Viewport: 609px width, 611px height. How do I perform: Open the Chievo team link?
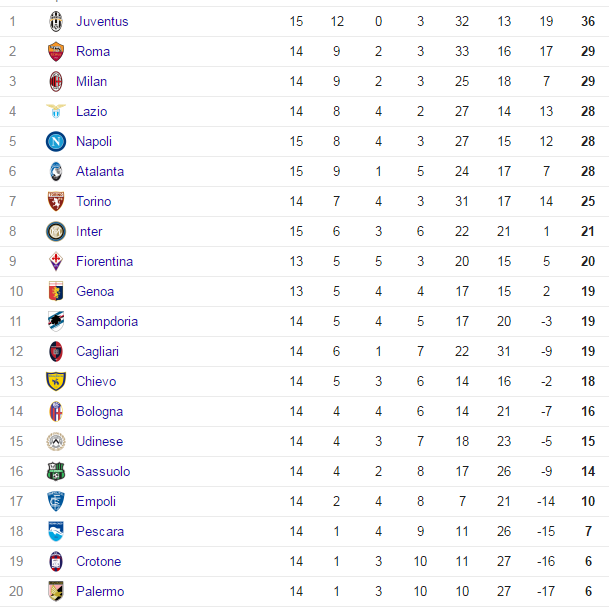click(96, 381)
